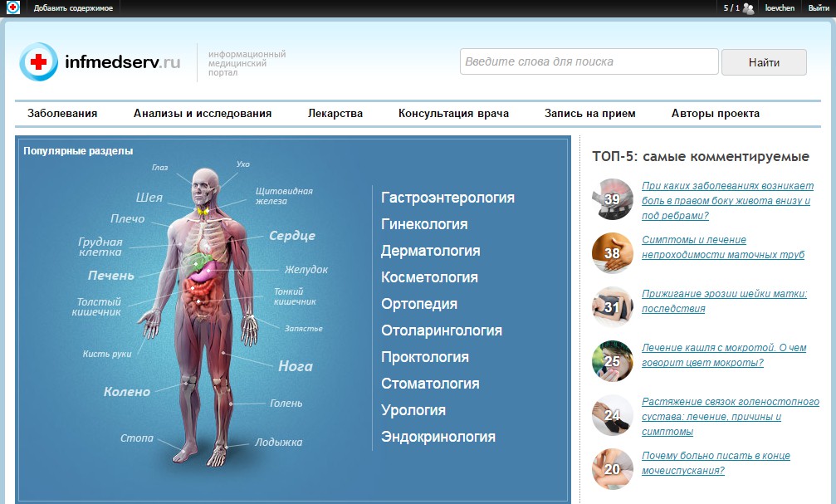Click the infmedserv.ru logo
This screenshot has width=836, height=504.
100,62
